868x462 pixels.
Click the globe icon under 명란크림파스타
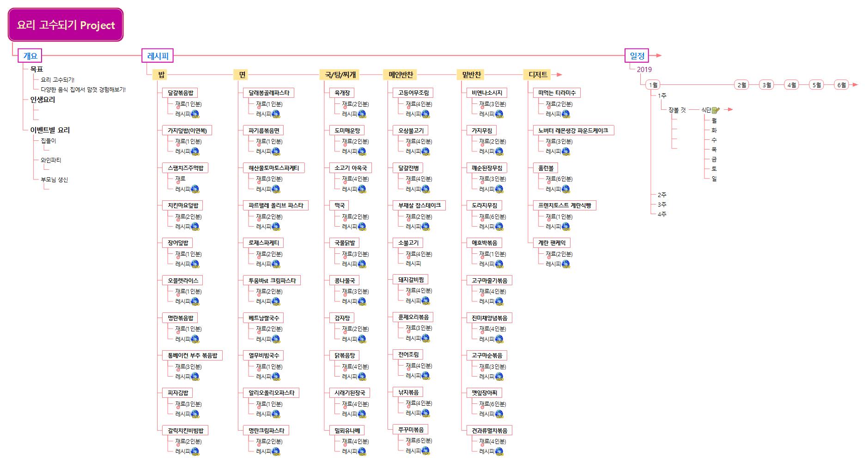[x=276, y=451]
